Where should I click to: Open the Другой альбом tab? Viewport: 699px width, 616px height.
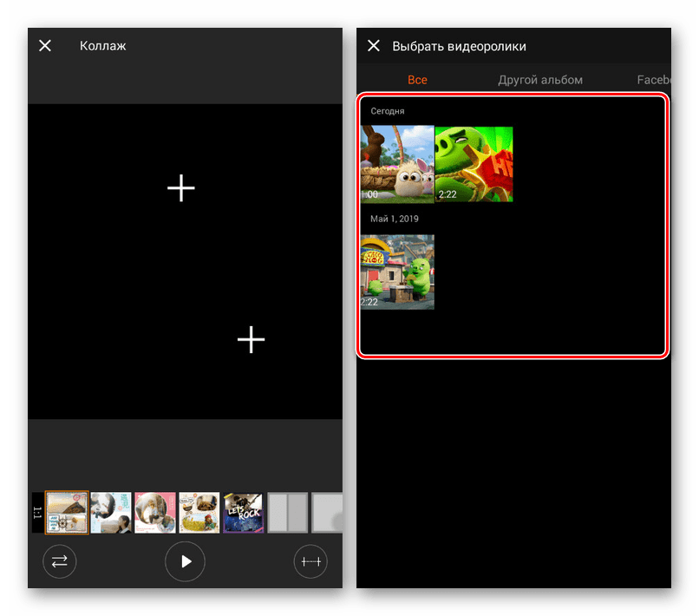tap(540, 80)
